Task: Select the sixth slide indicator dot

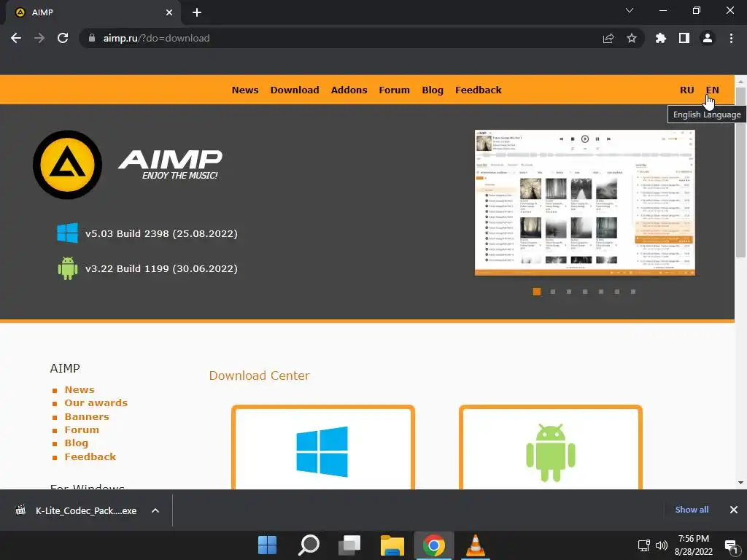Action: (x=617, y=292)
